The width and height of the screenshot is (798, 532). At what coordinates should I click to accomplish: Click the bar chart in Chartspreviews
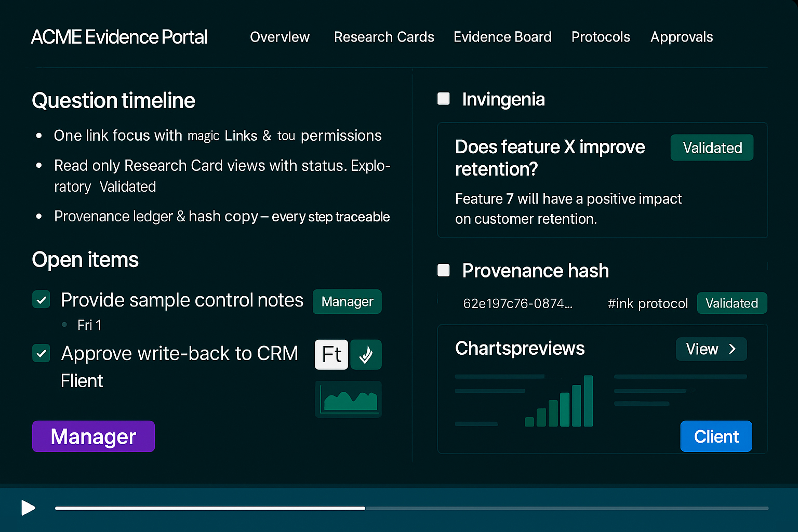[559, 402]
